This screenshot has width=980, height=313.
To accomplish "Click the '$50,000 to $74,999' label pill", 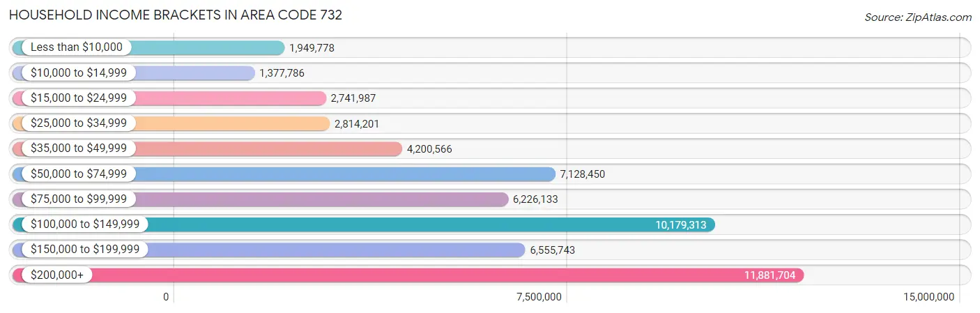I will click(x=79, y=174).
